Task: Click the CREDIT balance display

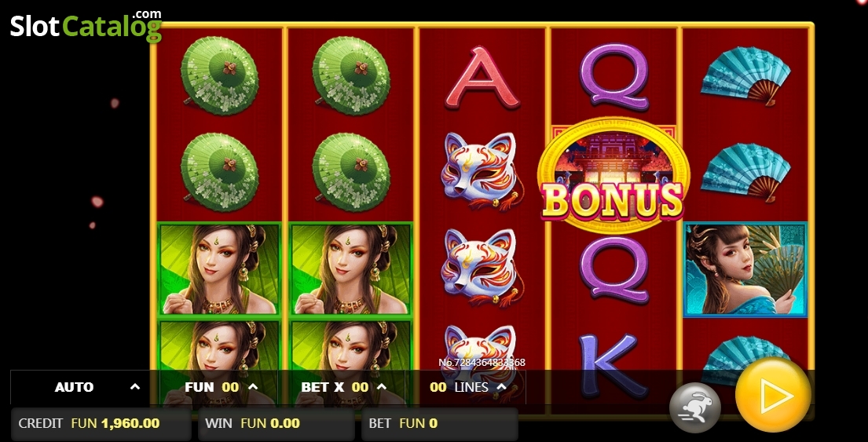Action: [x=101, y=424]
